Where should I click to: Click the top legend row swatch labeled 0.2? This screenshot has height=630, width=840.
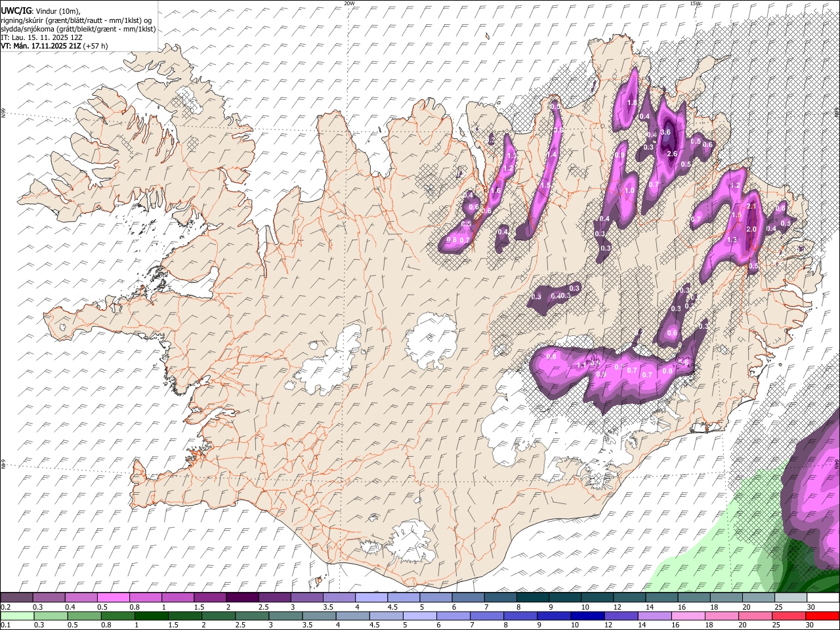click(x=16, y=597)
